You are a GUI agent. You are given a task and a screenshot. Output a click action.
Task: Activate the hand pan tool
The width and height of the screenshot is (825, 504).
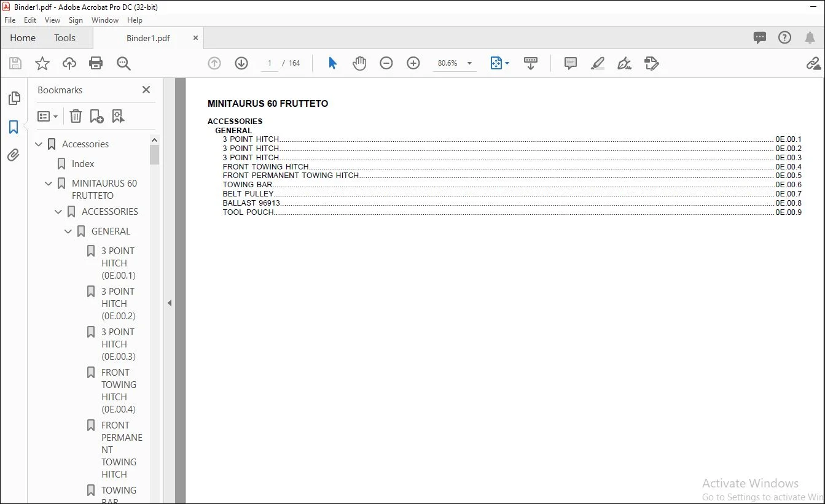click(x=359, y=63)
